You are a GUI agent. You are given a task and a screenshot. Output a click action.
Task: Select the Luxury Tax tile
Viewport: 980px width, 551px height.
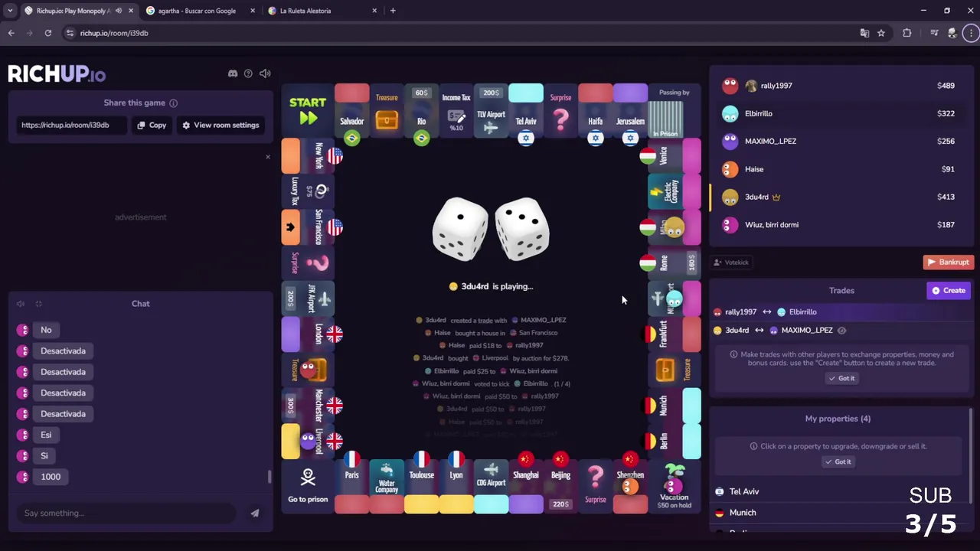click(308, 191)
